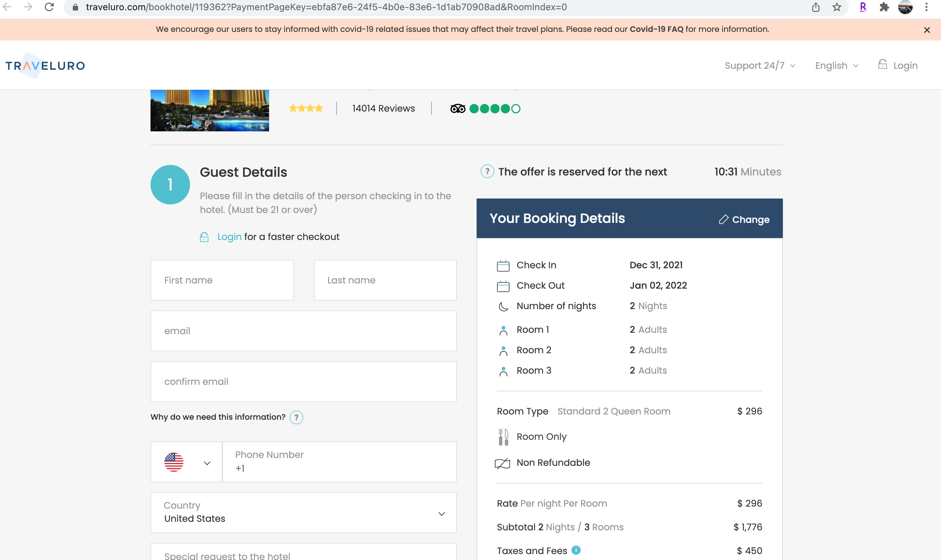941x560 pixels.
Task: Click the Traveluro logo
Action: [45, 66]
